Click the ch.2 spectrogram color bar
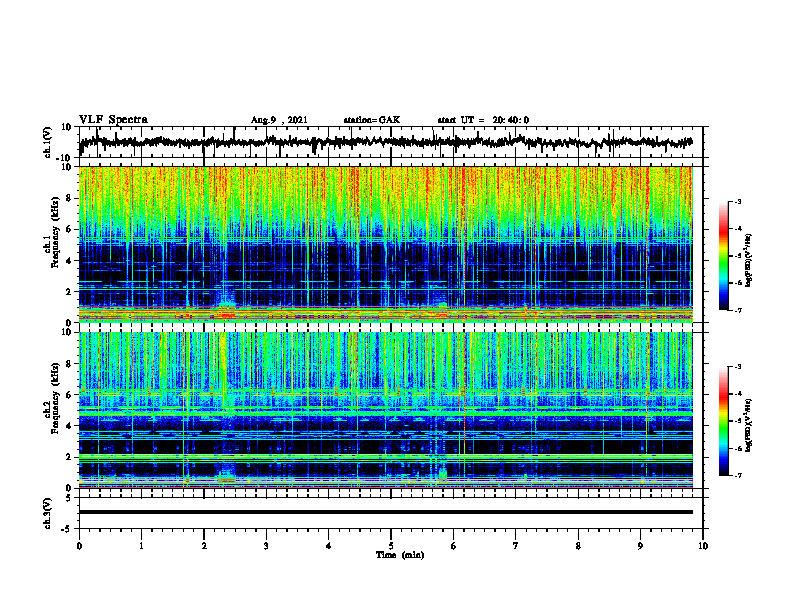Image resolution: width=792 pixels, height=612 pixels. point(724,421)
